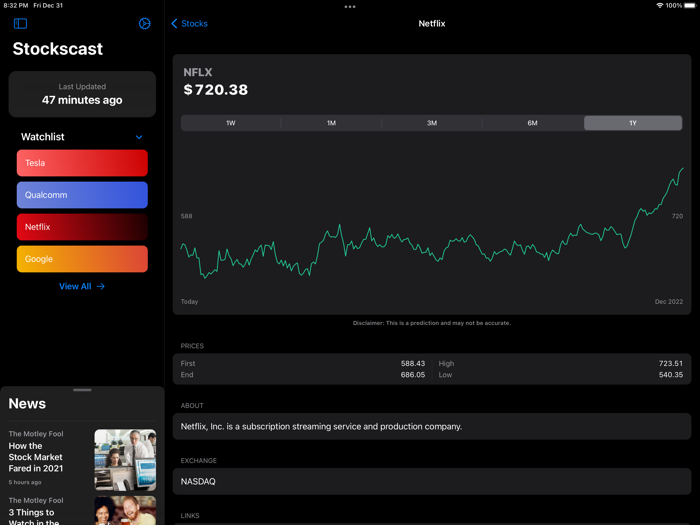Switch chart range to 6M
The image size is (700, 525).
[x=532, y=123]
